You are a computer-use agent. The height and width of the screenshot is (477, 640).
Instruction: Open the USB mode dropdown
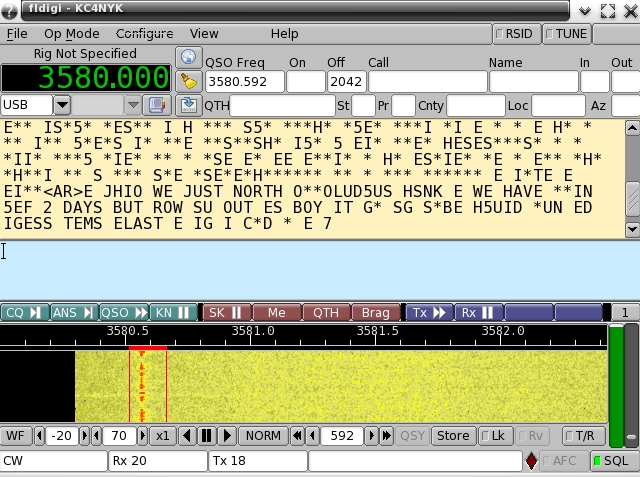[62, 105]
